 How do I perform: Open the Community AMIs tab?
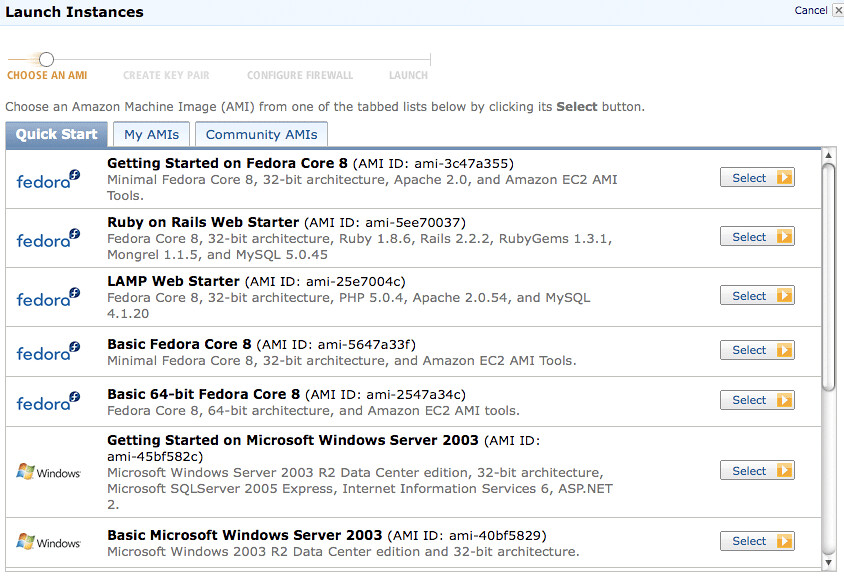point(262,134)
